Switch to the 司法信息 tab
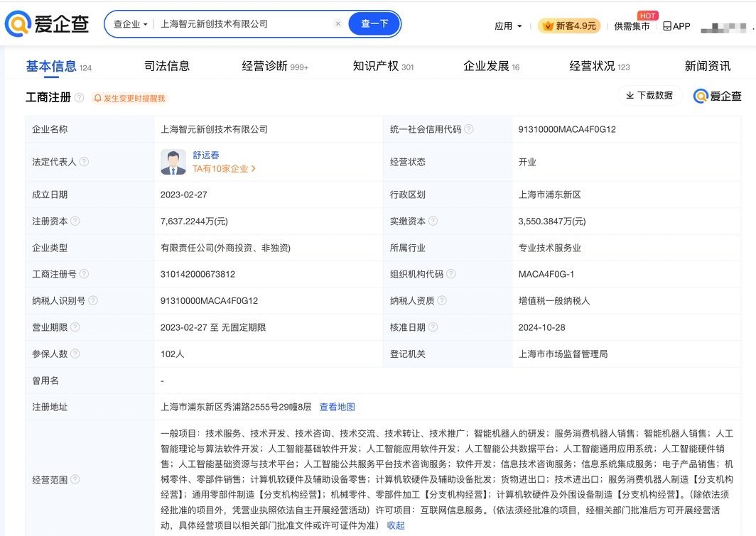The image size is (756, 536). [167, 66]
